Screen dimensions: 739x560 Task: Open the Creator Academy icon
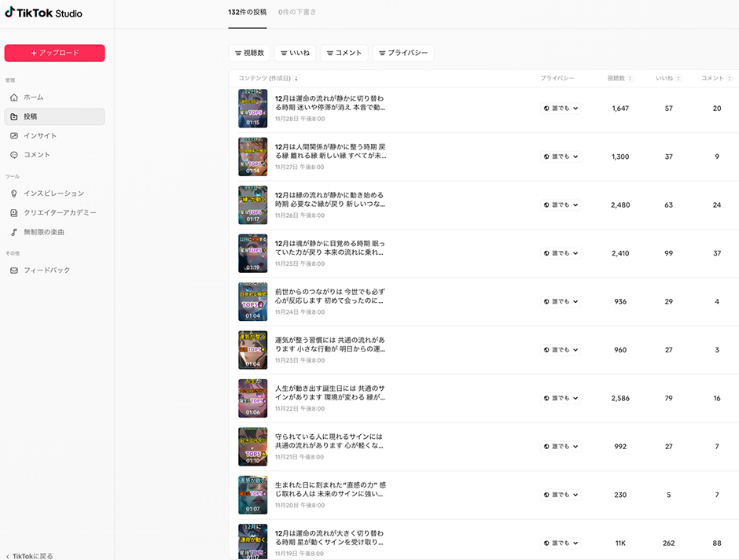14,213
